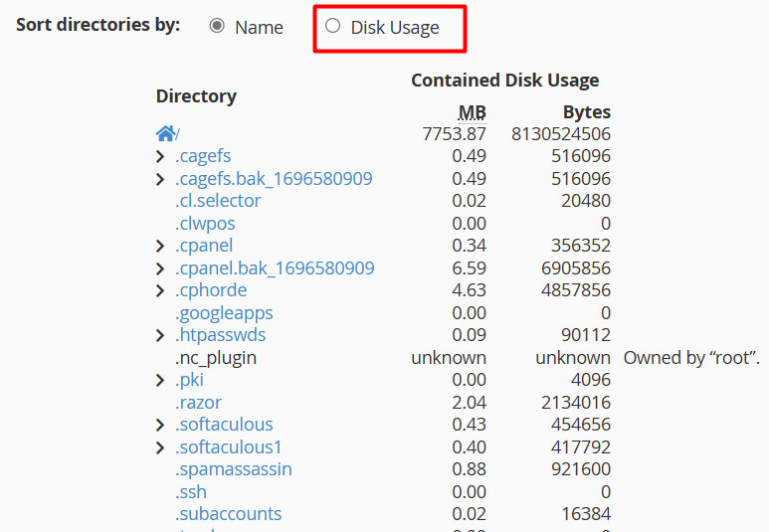Click the 'Sort directories by:' label
769x532 pixels.
tap(98, 25)
